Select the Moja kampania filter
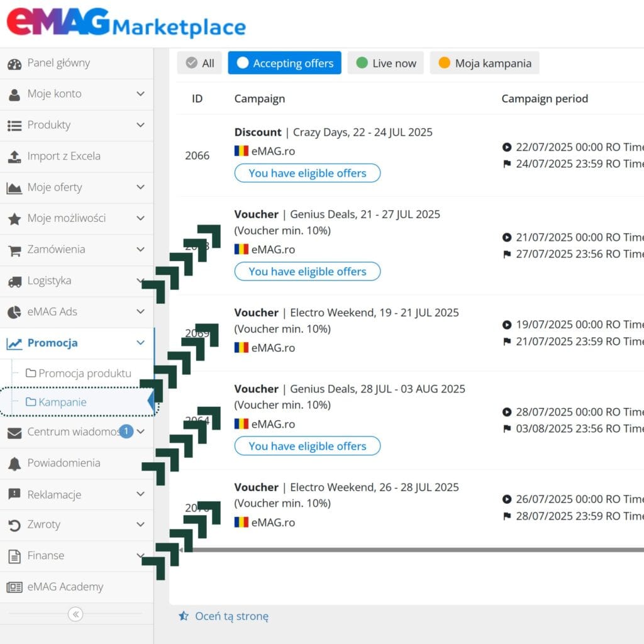Image resolution: width=644 pixels, height=644 pixels. [485, 63]
